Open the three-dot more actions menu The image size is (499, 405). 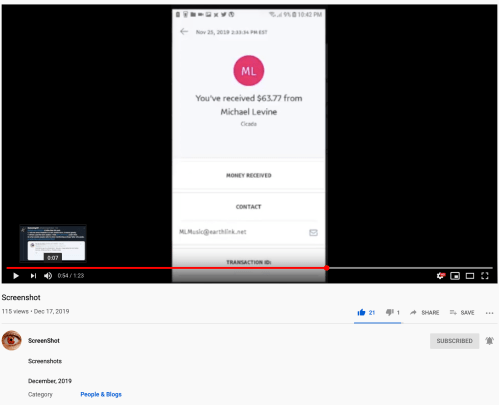pyautogui.click(x=489, y=313)
